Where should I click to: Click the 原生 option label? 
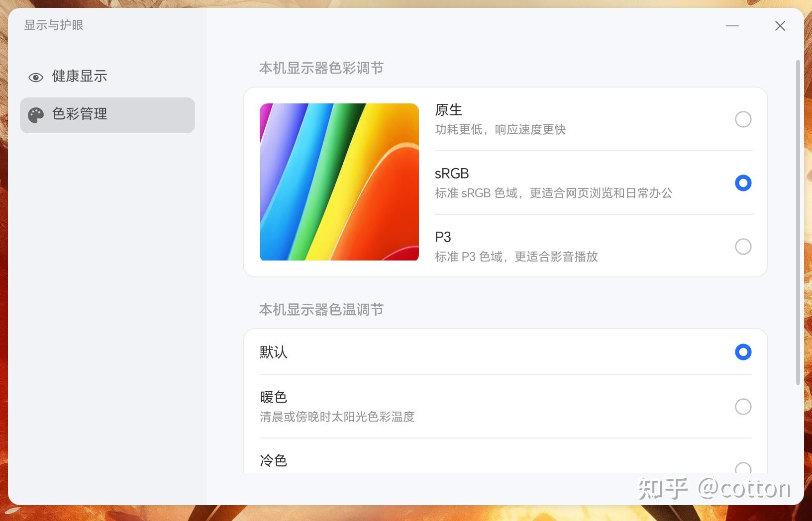tap(449, 110)
